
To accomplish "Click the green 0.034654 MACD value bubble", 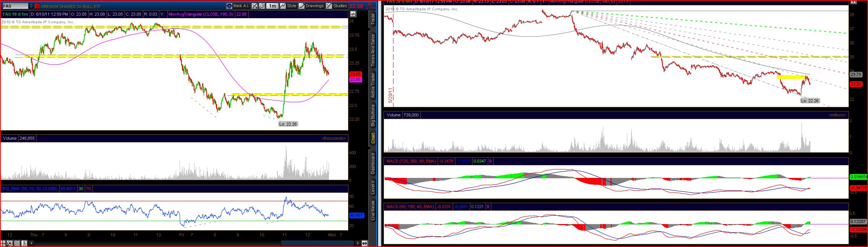I will pyautogui.click(x=858, y=177).
